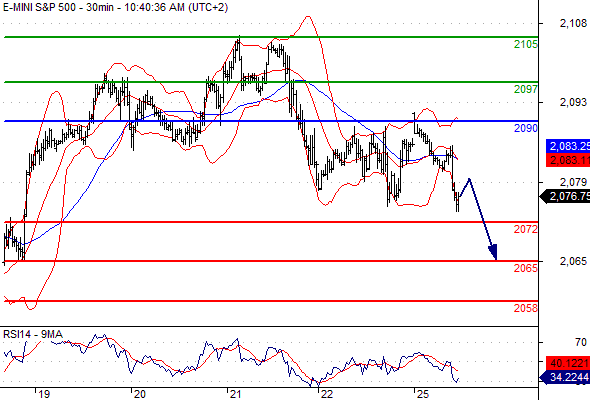Screen dimensions: 590x400
Task: Click the red 2,083.11 price tag
Action: point(568,160)
